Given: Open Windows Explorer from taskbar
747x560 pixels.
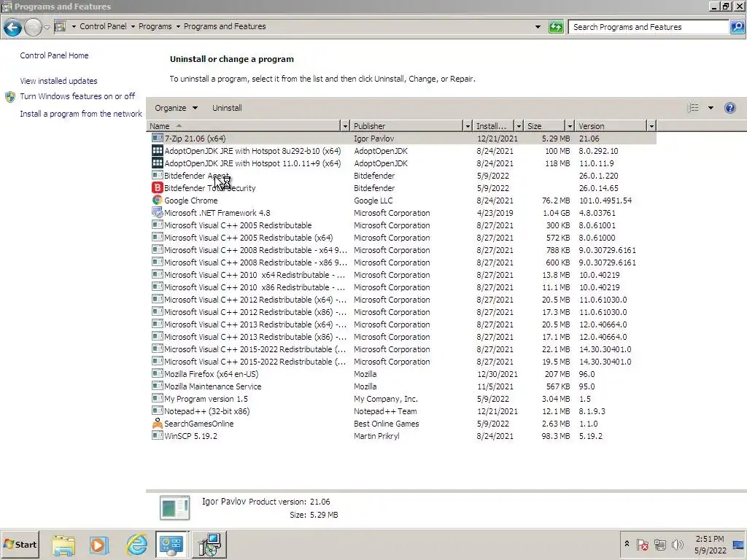Looking at the screenshot, I should pos(63,545).
